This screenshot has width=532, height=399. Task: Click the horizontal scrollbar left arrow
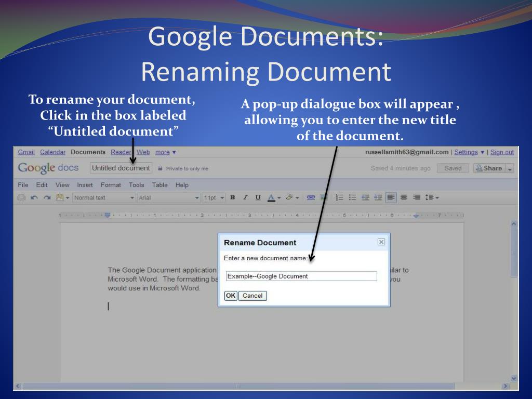coord(18,386)
